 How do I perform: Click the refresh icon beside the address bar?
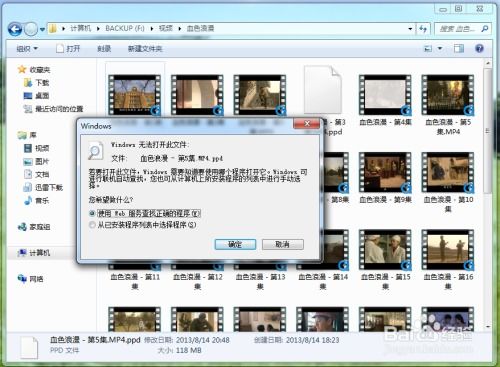point(423,29)
